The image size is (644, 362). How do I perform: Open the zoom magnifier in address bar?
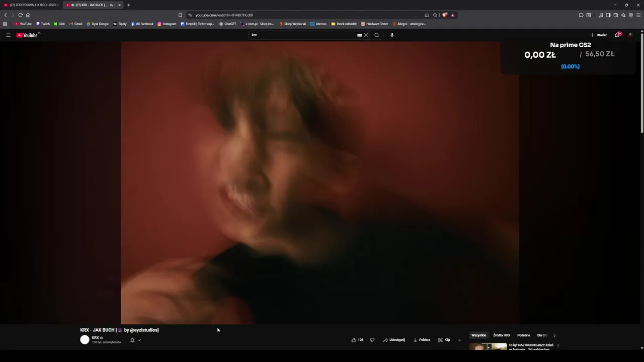[435, 15]
